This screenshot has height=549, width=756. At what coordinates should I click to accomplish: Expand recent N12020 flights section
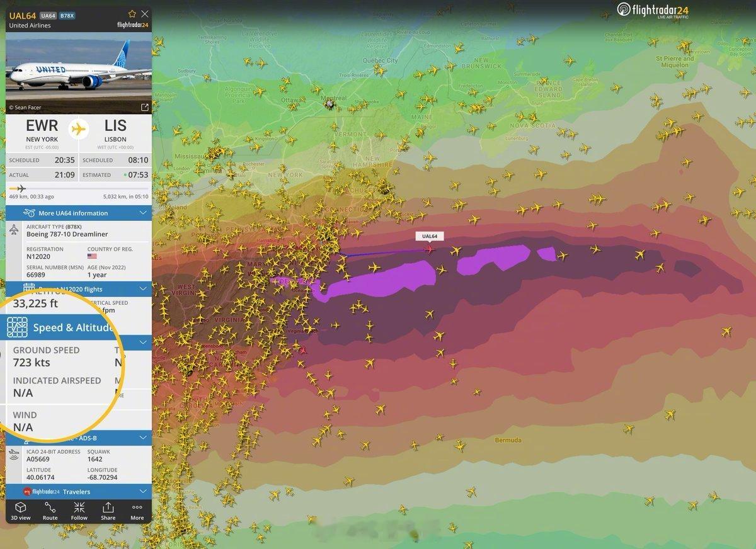143,289
